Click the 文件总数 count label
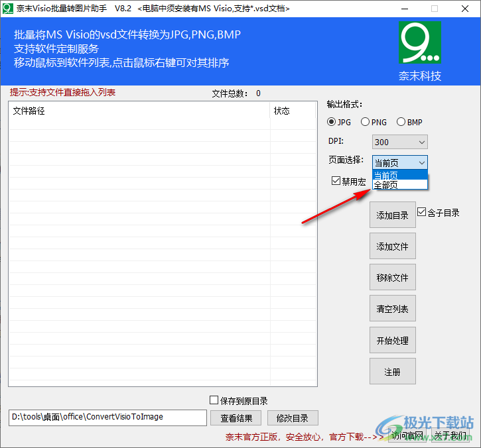 (236, 93)
